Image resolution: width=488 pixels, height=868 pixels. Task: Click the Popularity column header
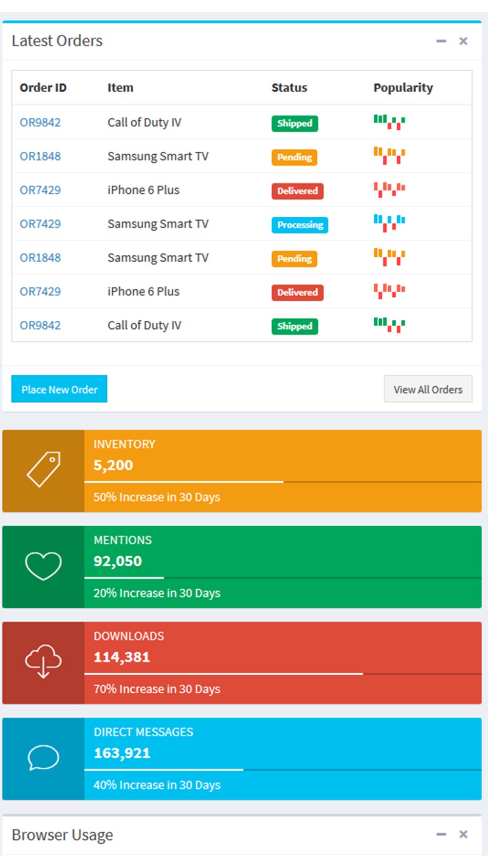(403, 88)
